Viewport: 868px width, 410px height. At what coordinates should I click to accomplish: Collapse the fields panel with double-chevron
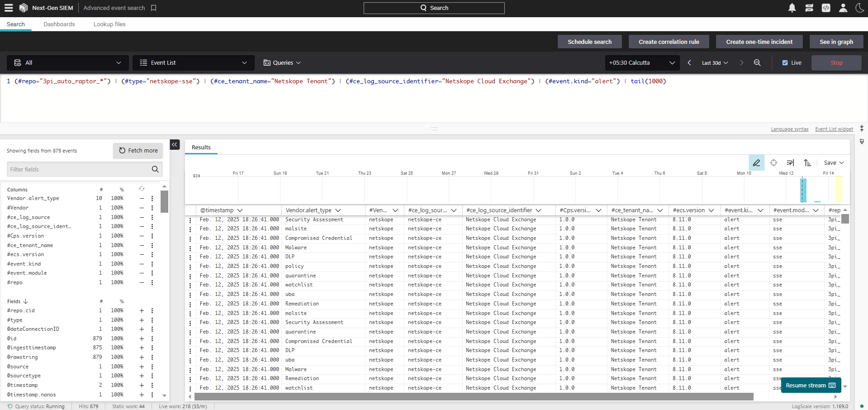[175, 145]
